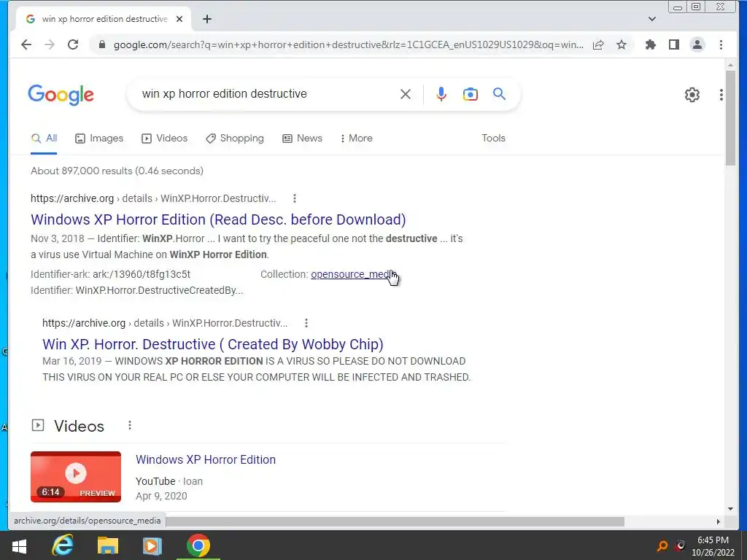Follow the opensource_media collection link
The height and width of the screenshot is (560, 747).
point(353,274)
